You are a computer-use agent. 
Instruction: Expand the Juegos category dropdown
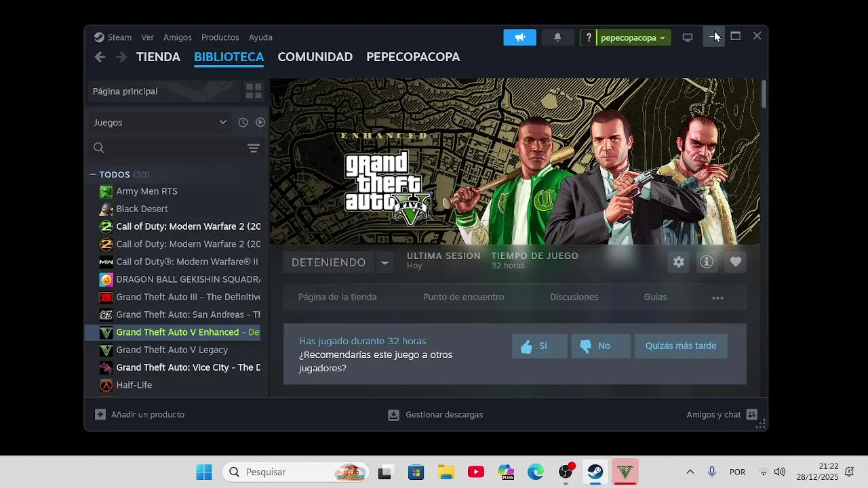point(160,123)
